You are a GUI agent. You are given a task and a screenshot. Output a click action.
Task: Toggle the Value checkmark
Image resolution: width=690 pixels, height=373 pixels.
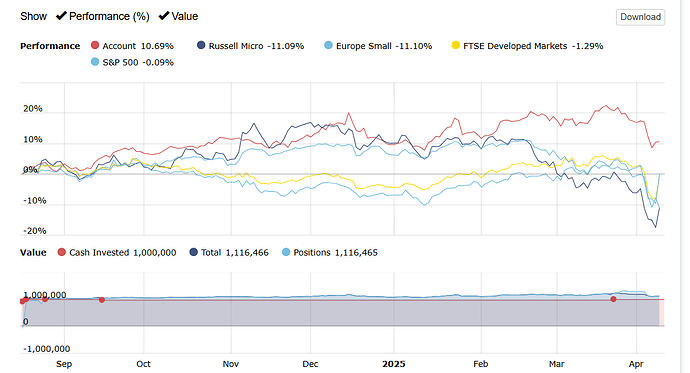[x=164, y=16]
